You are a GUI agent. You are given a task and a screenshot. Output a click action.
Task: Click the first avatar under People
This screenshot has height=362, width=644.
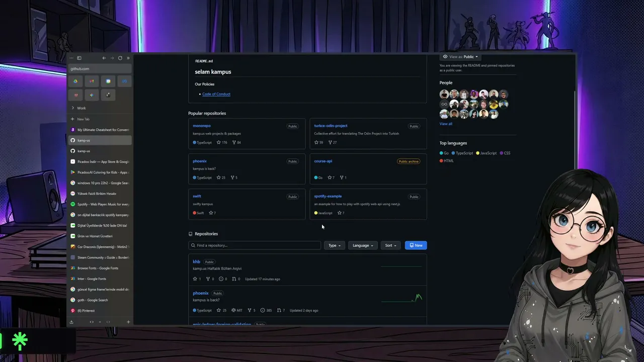(x=444, y=94)
